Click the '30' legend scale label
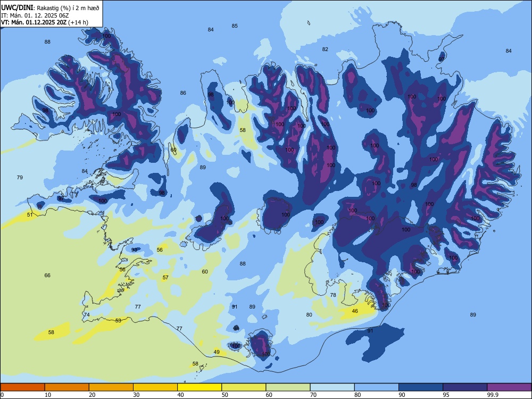Screen dimensions: 532x399 click(136, 395)
